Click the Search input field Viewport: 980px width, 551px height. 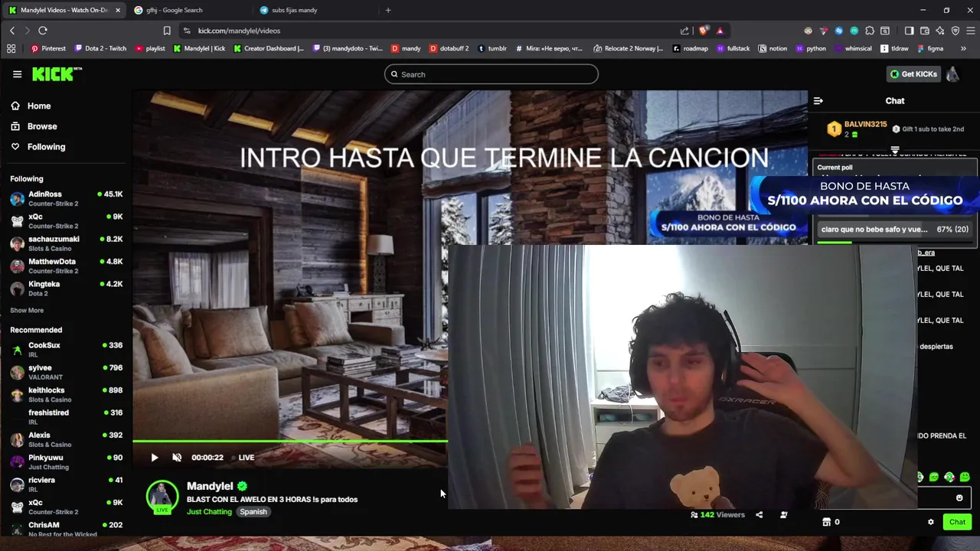(x=491, y=74)
